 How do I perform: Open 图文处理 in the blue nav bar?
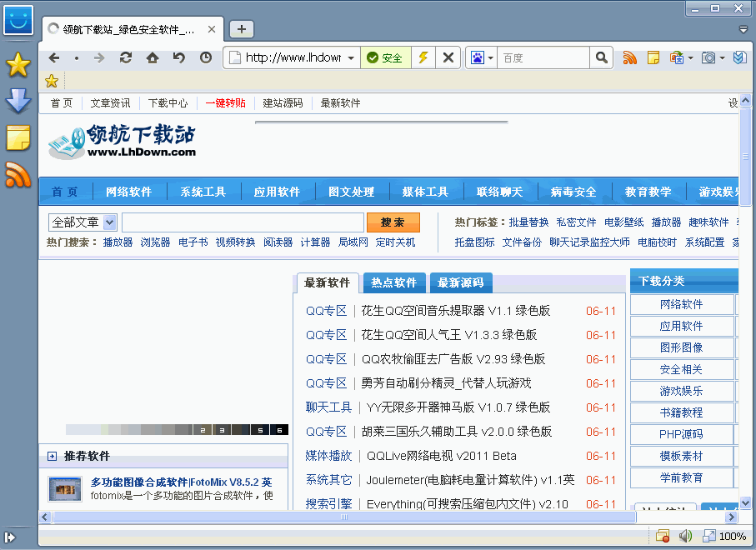[352, 192]
